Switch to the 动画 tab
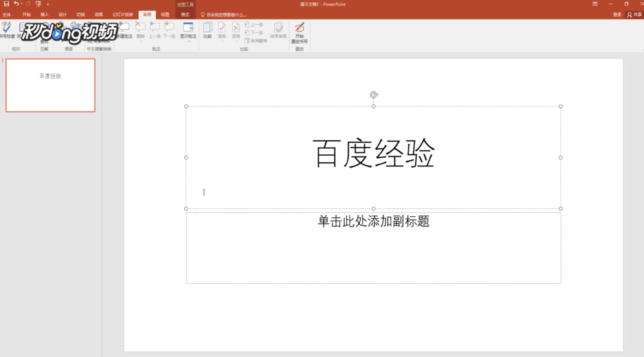 point(98,14)
